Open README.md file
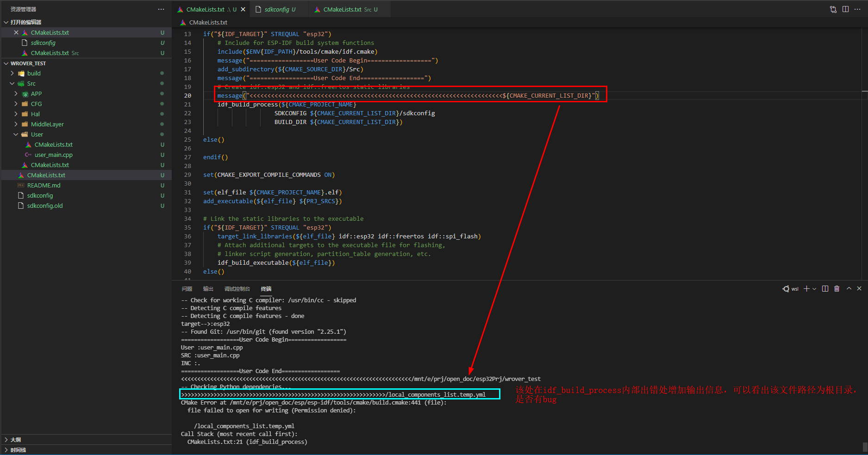Screen dimensions: 868x455 point(44,185)
